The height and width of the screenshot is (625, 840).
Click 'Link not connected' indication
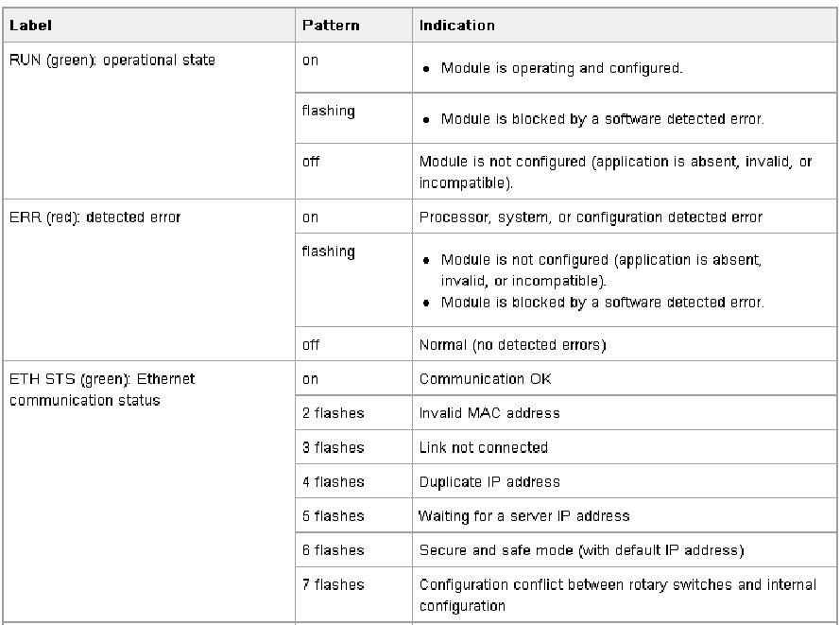click(x=483, y=447)
